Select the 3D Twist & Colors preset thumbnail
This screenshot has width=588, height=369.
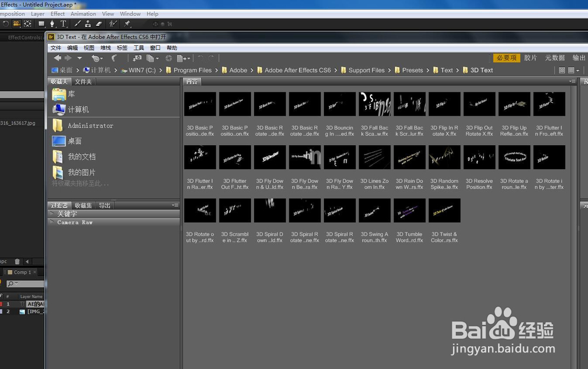click(x=444, y=210)
